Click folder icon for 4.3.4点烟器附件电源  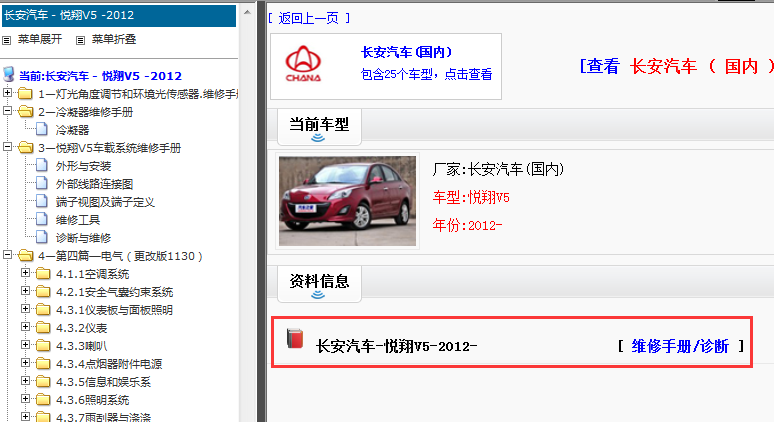point(43,364)
